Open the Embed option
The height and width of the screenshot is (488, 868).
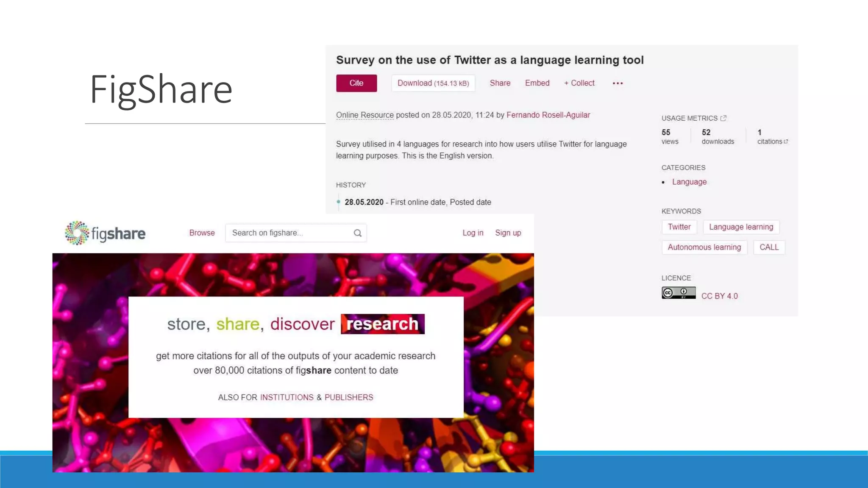click(537, 83)
